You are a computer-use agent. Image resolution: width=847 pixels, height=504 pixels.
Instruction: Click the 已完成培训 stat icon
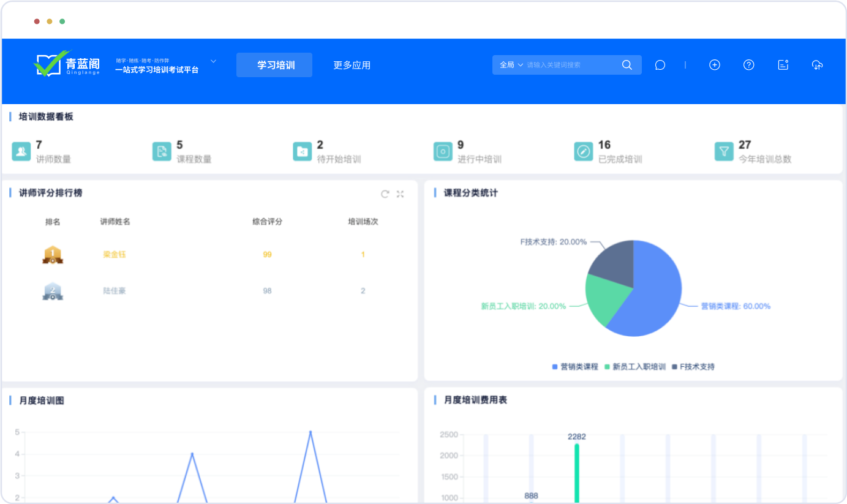[583, 151]
